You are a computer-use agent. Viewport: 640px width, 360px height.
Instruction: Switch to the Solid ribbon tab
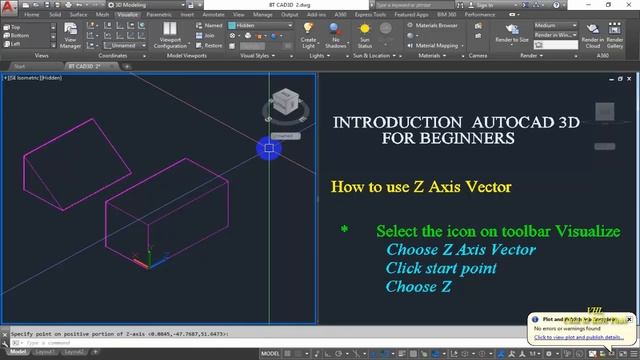click(x=55, y=15)
